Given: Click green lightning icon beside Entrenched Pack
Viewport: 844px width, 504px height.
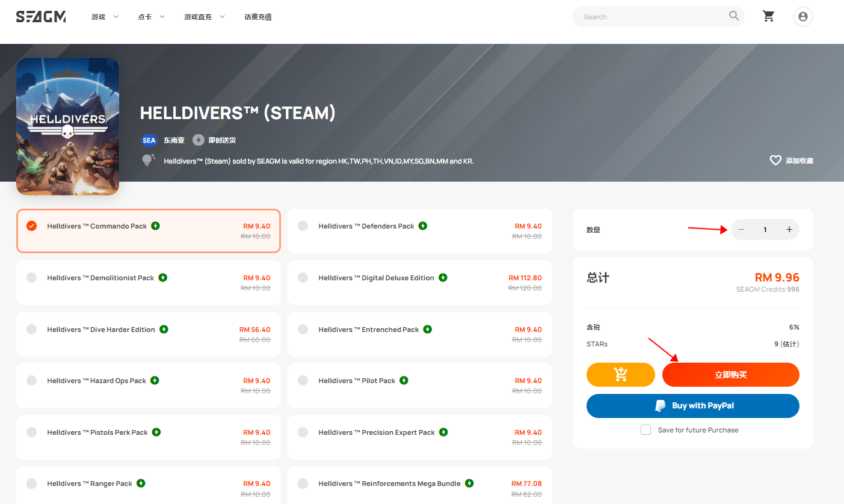Looking at the screenshot, I should [x=428, y=330].
